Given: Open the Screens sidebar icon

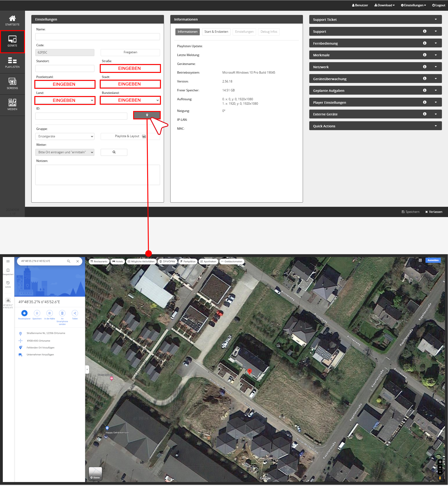Looking at the screenshot, I should 12,84.
